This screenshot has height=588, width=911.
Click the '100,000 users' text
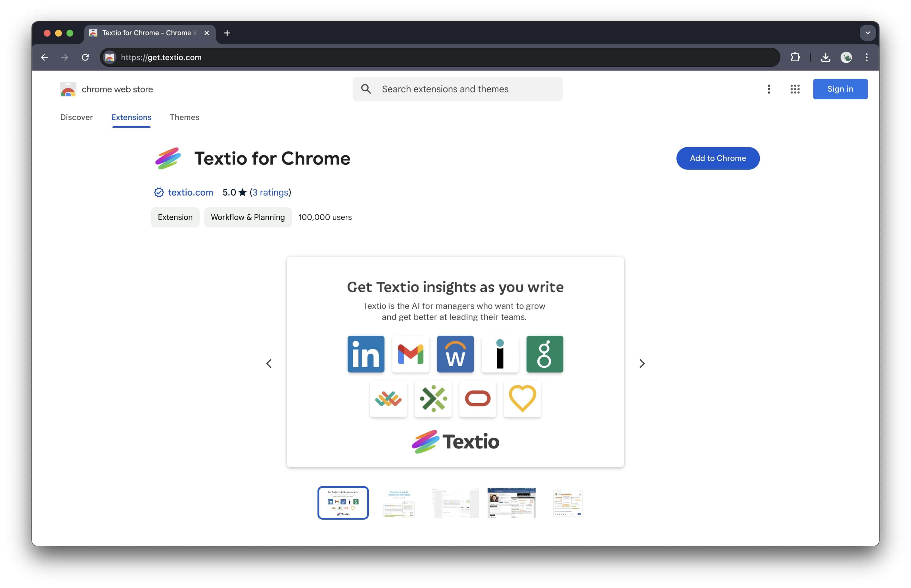click(x=325, y=217)
